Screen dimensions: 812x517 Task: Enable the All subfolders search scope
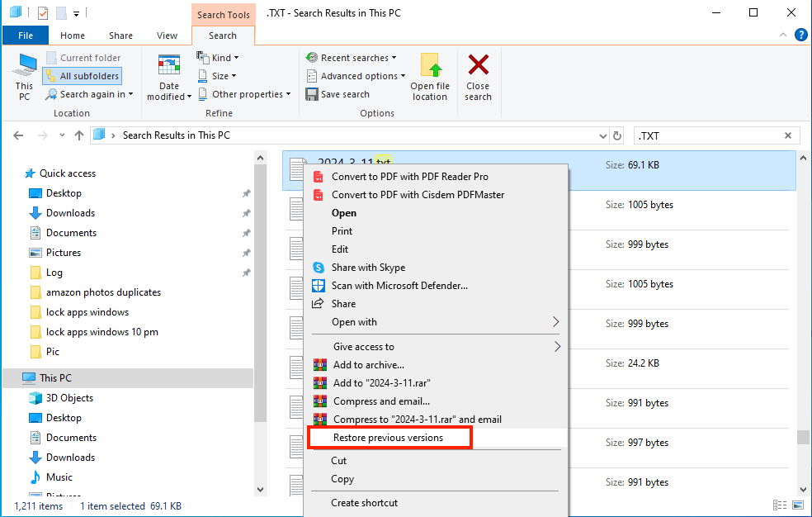tap(81, 75)
